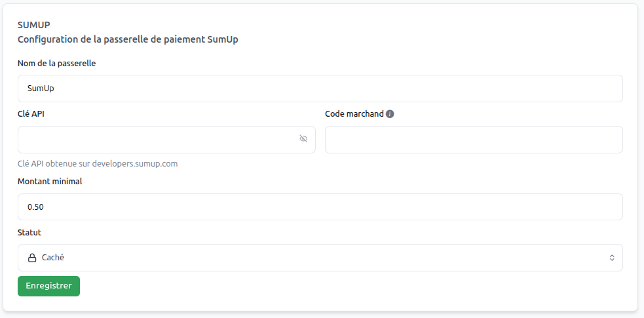This screenshot has width=644, height=318.
Task: Click the Configuration de la passerelle subtitle
Action: [x=128, y=39]
